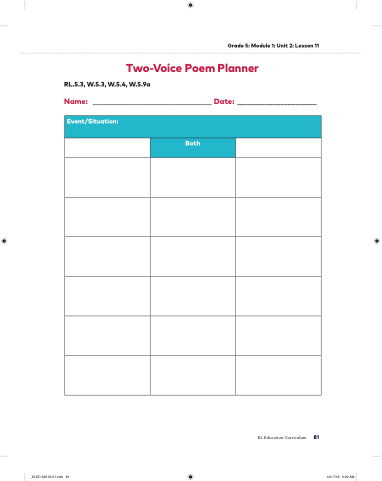Click the right edge registration mark

coord(377,241)
